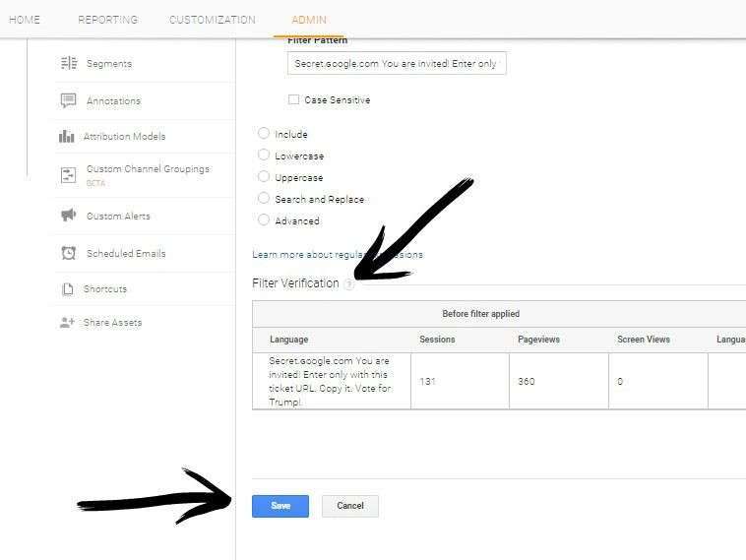This screenshot has width=746, height=560.
Task: Save the filter with Save button
Action: [x=280, y=506]
